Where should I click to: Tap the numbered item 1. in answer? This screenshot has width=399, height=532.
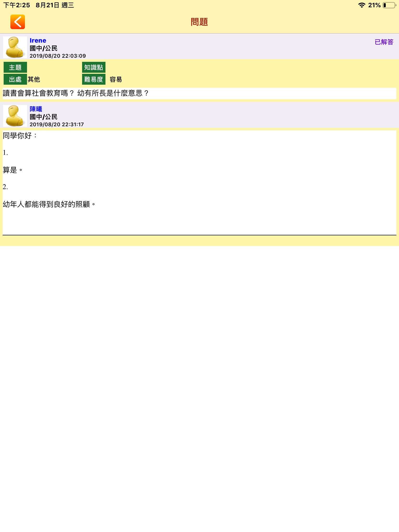click(5, 153)
